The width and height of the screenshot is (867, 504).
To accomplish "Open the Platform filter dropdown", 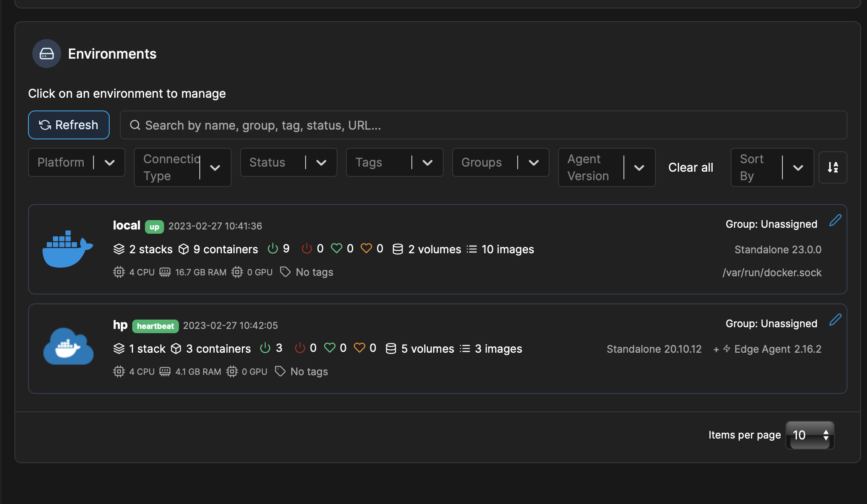I will pyautogui.click(x=76, y=162).
